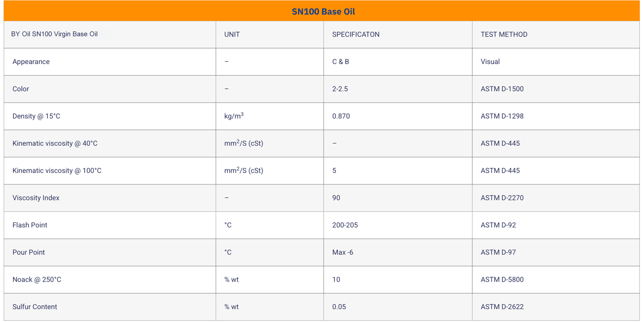Click the Appearance row label

(x=31, y=62)
